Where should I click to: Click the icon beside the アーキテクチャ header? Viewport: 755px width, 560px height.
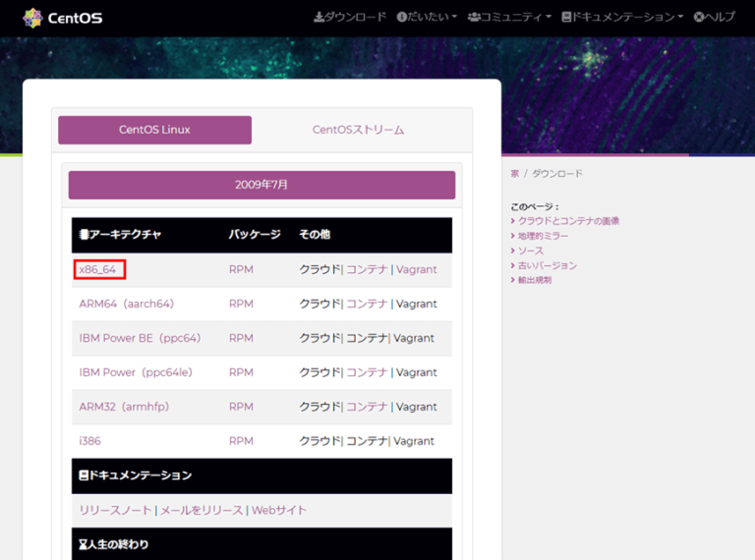pos(84,235)
